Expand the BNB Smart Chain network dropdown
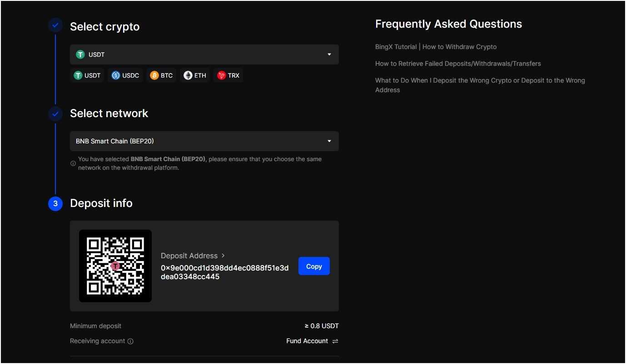The image size is (626, 364). pos(204,141)
